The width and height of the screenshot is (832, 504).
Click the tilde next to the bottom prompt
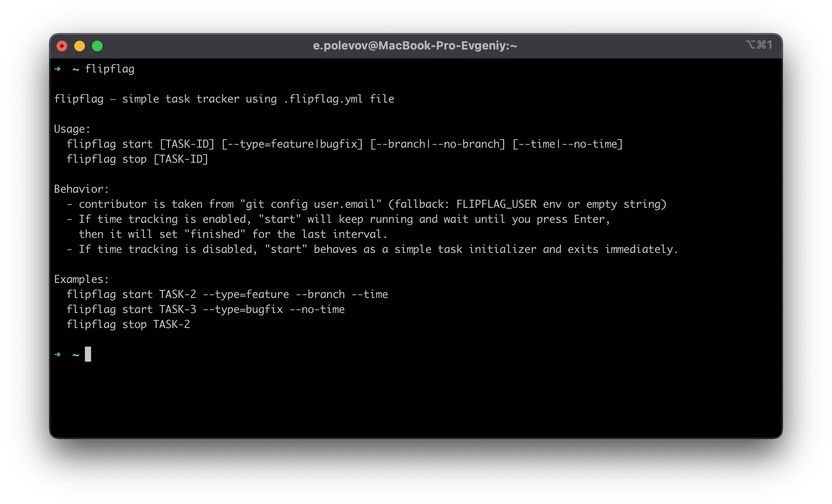coord(75,354)
